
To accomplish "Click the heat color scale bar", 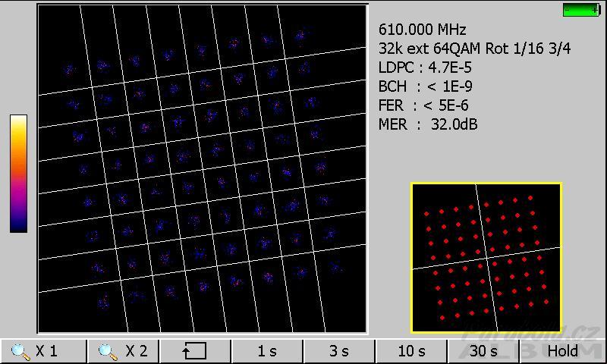I will (18, 174).
